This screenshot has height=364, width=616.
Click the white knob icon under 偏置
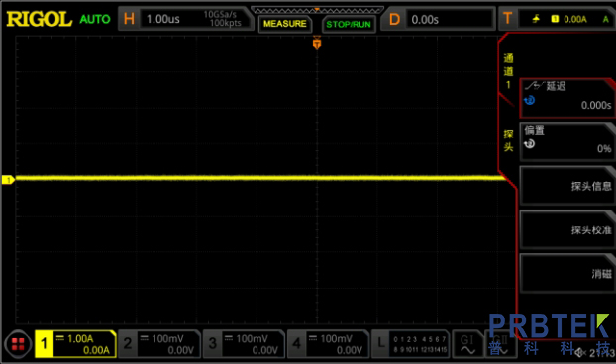(530, 144)
